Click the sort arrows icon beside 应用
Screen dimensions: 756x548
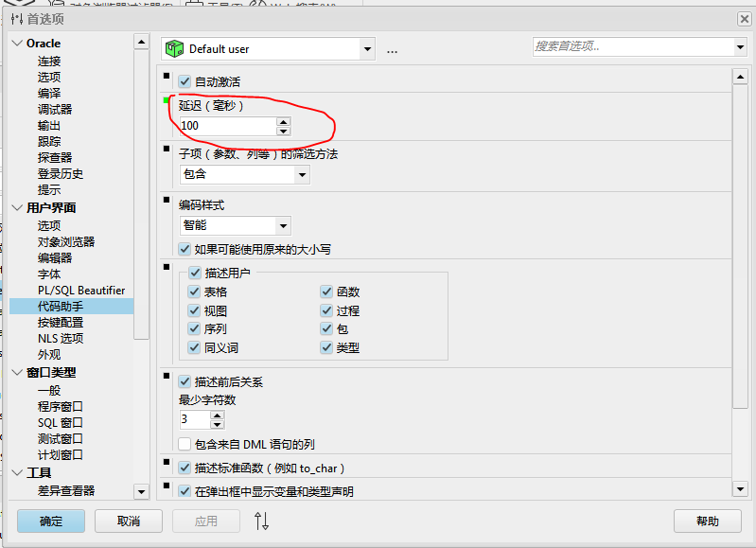click(262, 521)
